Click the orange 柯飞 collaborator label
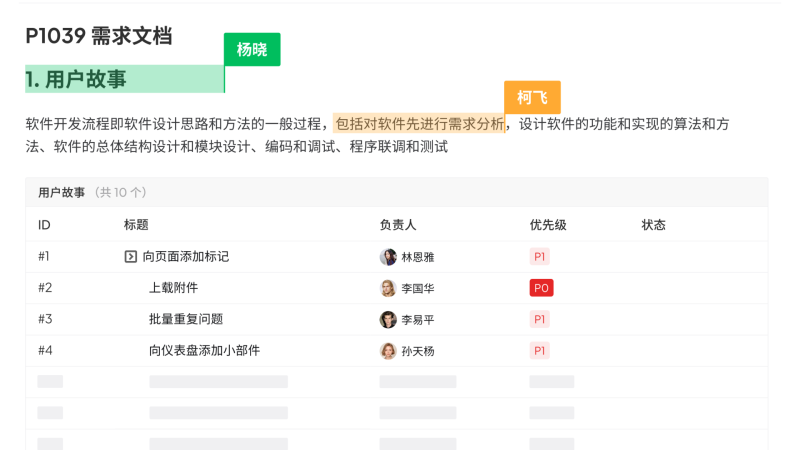 pos(532,97)
